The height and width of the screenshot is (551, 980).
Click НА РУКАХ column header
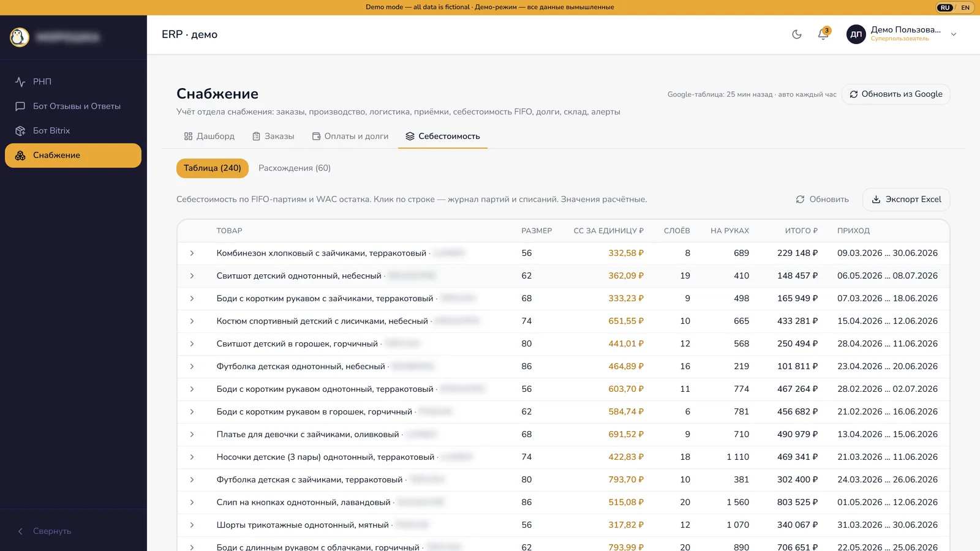[729, 231]
